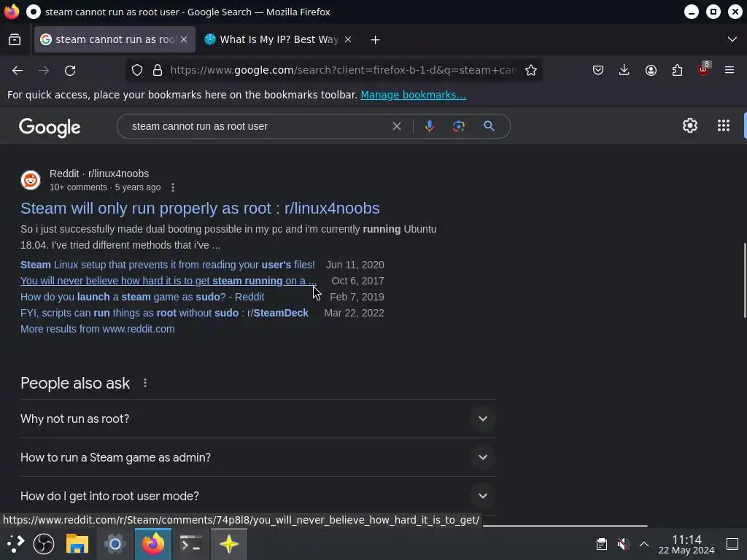Open How do you launch steam game as sudo
The image size is (747, 560).
coord(142,297)
